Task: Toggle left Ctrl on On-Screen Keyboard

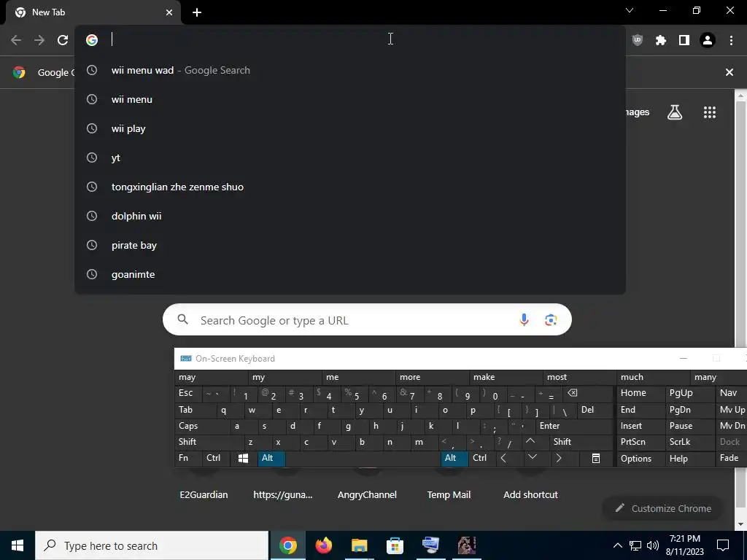Action: pos(217,458)
